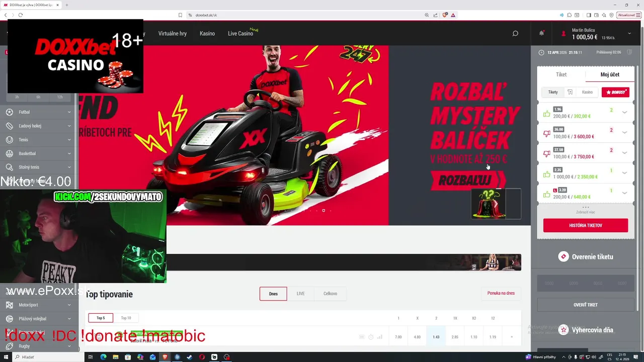Open Steam from the taskbar
The image size is (644, 362).
[x=189, y=357]
